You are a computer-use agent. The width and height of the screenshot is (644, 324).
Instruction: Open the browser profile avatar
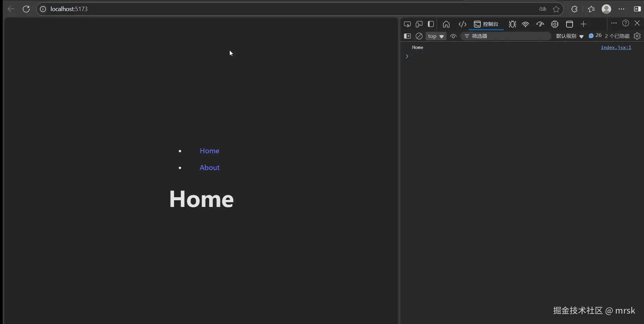coord(606,9)
